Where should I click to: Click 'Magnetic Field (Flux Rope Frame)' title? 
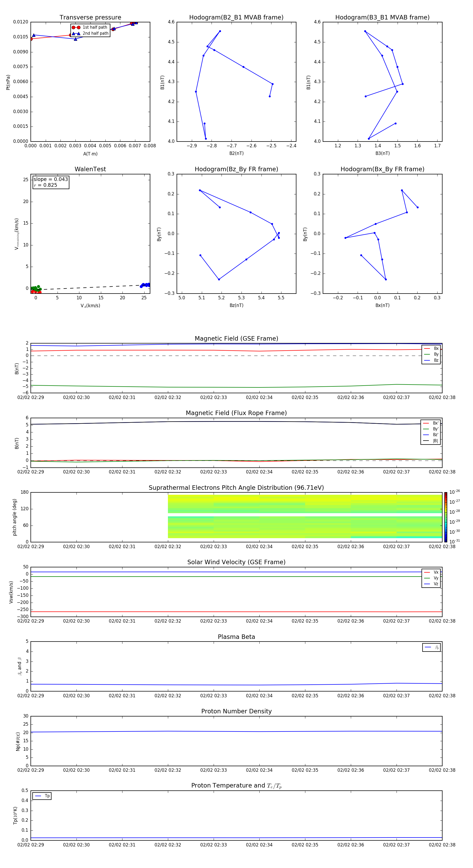click(236, 413)
